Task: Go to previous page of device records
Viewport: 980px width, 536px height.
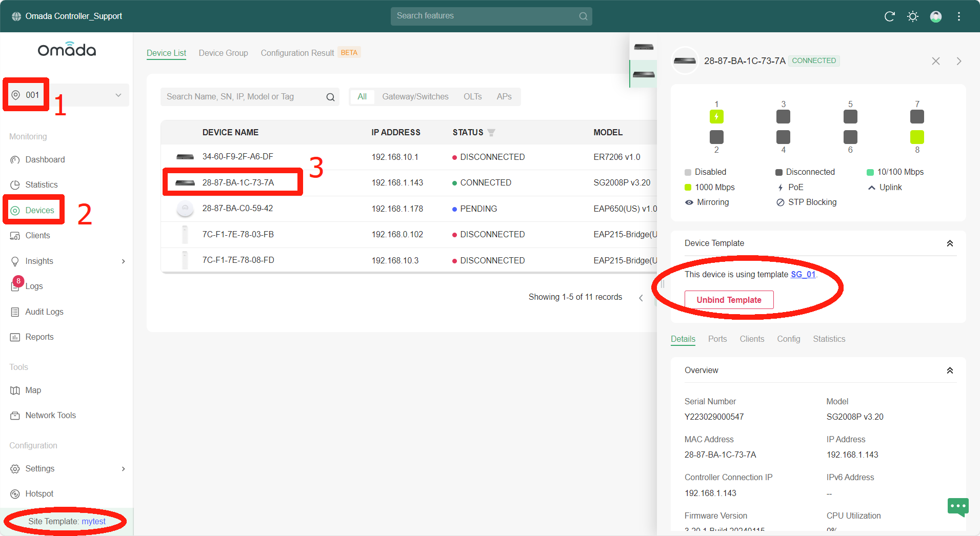Action: pos(641,298)
